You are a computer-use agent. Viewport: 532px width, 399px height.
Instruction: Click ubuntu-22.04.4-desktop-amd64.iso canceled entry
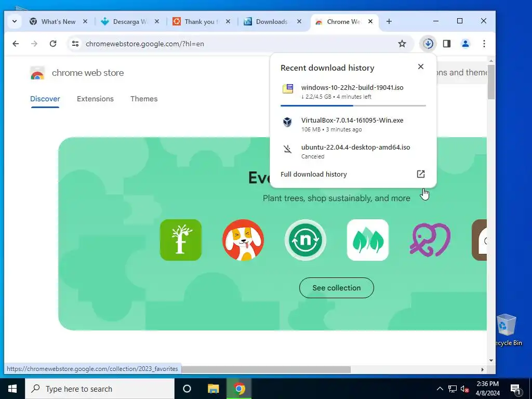click(353, 151)
